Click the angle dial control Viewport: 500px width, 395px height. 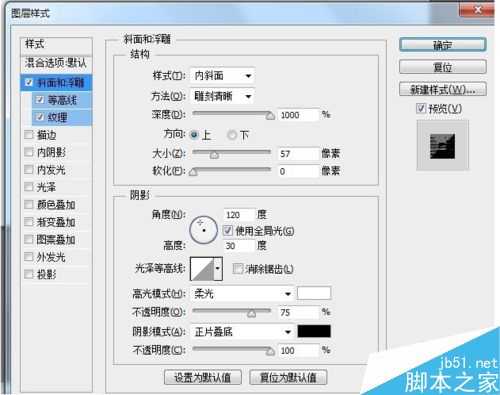pyautogui.click(x=204, y=230)
